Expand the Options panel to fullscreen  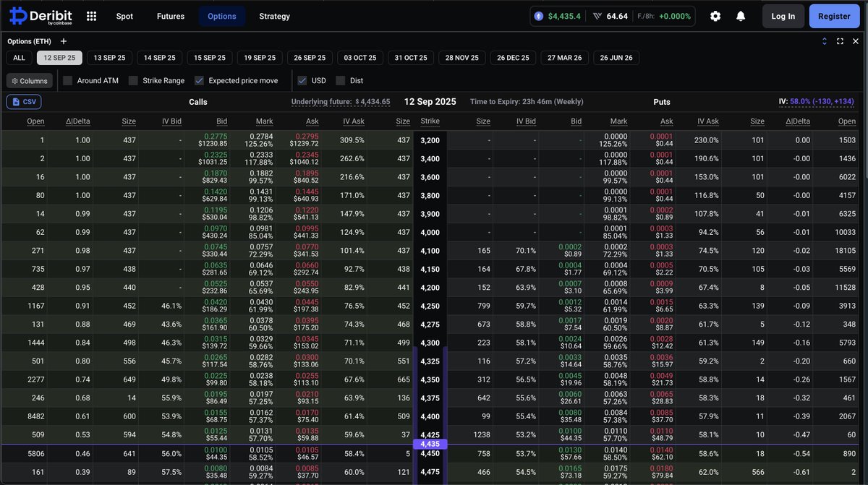tap(840, 41)
